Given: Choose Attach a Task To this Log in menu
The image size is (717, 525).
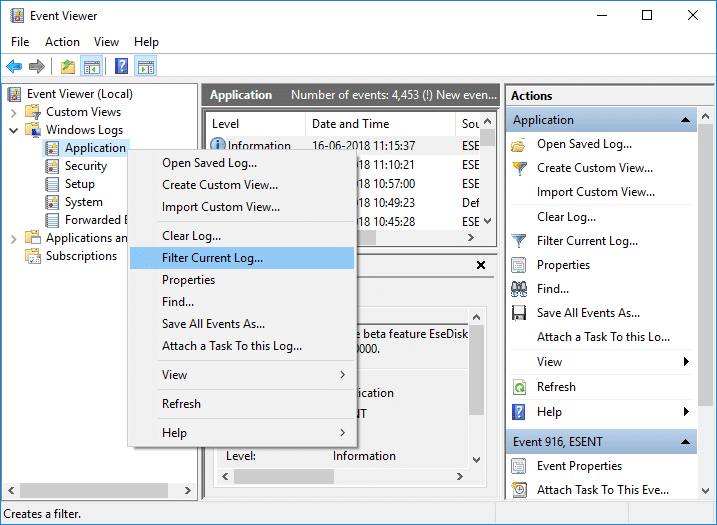Looking at the screenshot, I should (242, 346).
